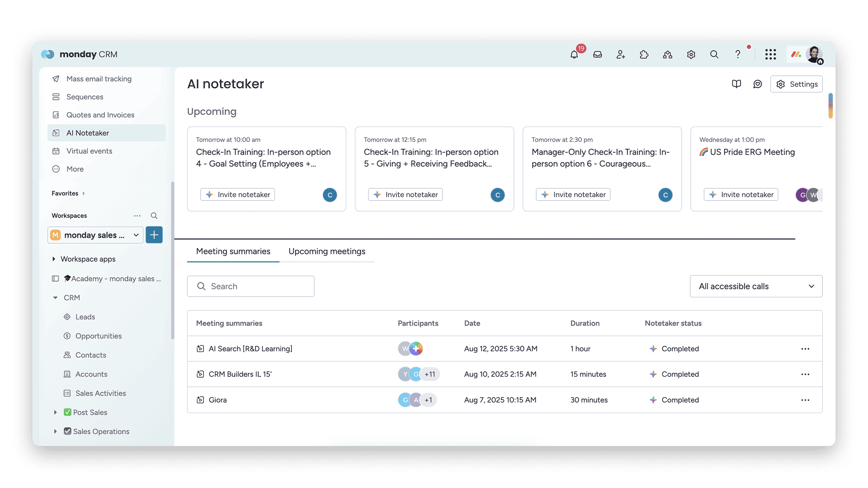Sort by the Date column header
This screenshot has width=868, height=488.
472,324
